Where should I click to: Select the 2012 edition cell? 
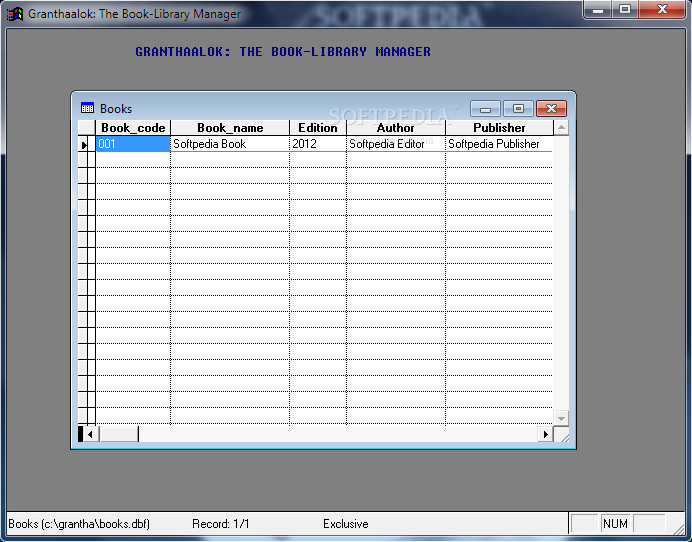[318, 144]
